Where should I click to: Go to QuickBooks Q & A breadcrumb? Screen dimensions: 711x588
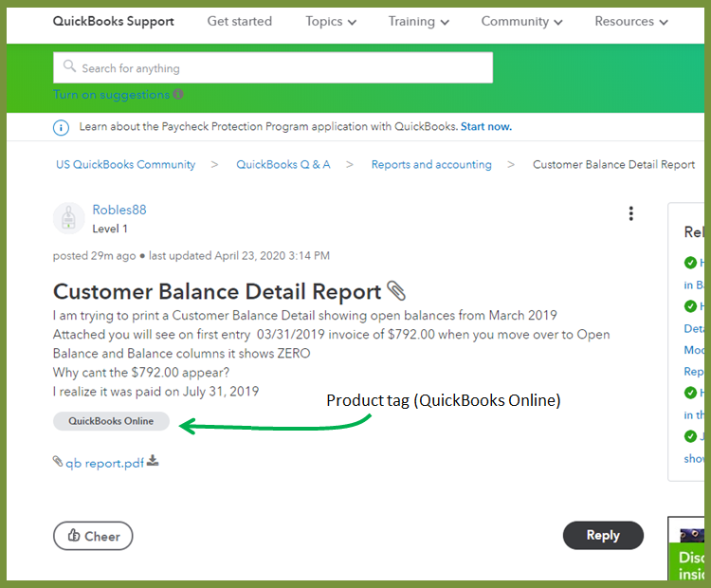click(283, 164)
